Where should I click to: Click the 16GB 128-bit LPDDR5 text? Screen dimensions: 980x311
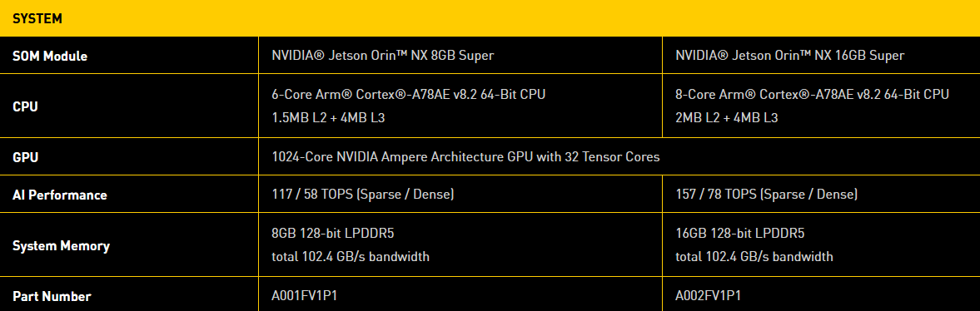coord(740,234)
